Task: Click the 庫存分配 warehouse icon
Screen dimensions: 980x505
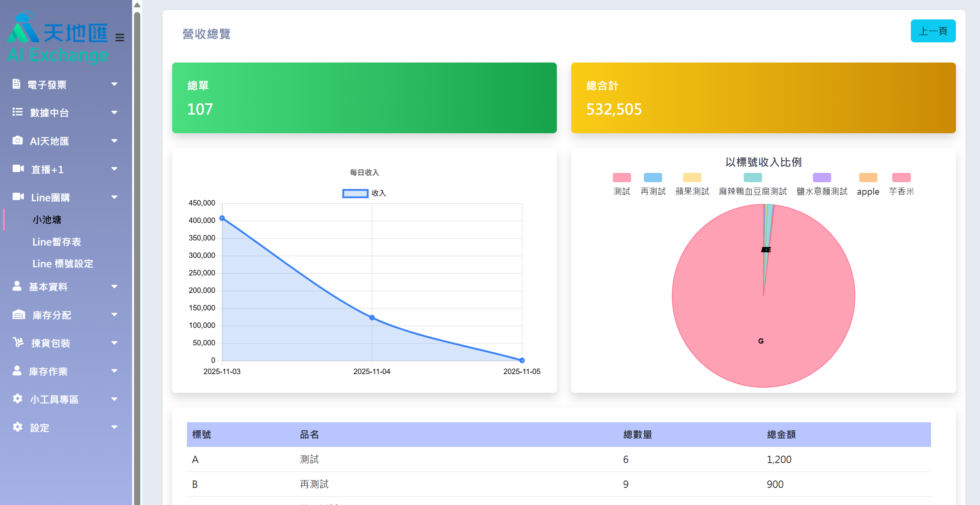Action: (x=19, y=315)
